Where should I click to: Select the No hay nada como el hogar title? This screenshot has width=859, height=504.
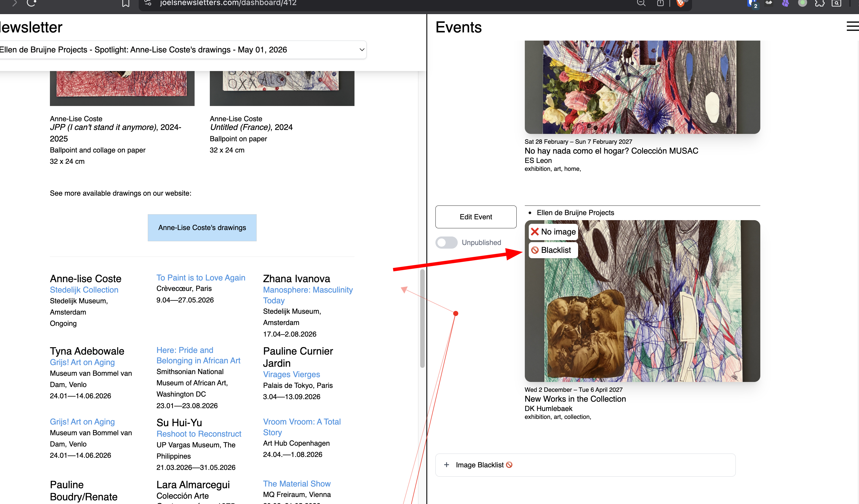click(611, 151)
